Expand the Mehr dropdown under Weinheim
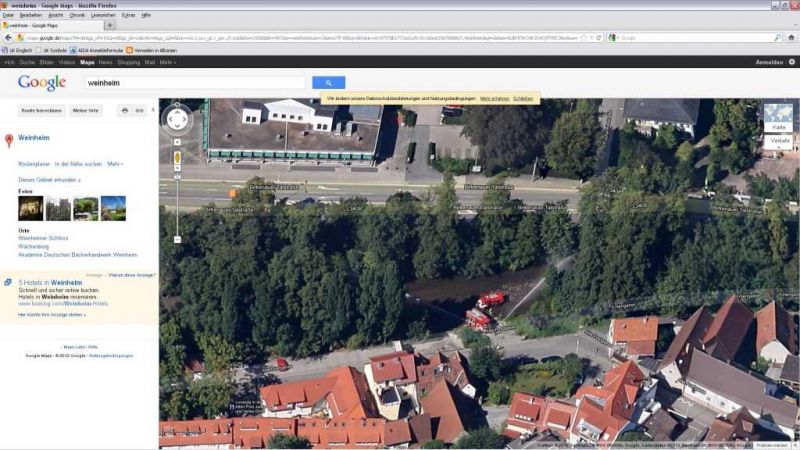800x450 pixels. [x=115, y=163]
